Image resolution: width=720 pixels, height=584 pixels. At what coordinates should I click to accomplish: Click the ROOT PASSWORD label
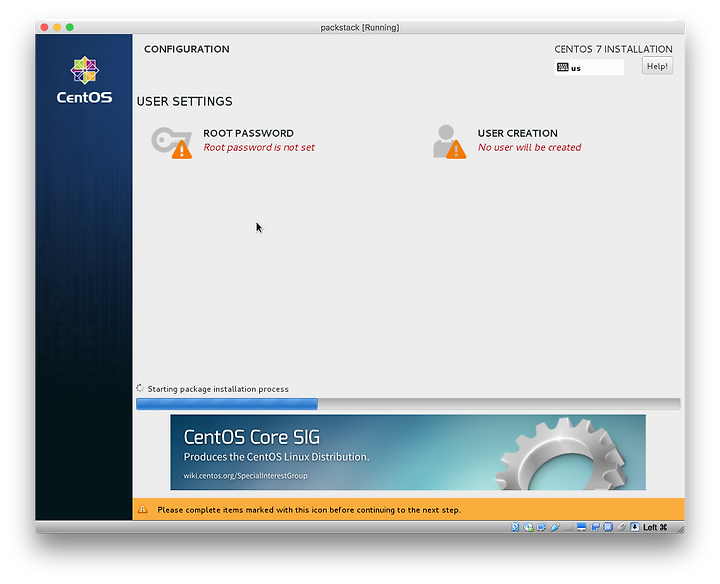(248, 133)
